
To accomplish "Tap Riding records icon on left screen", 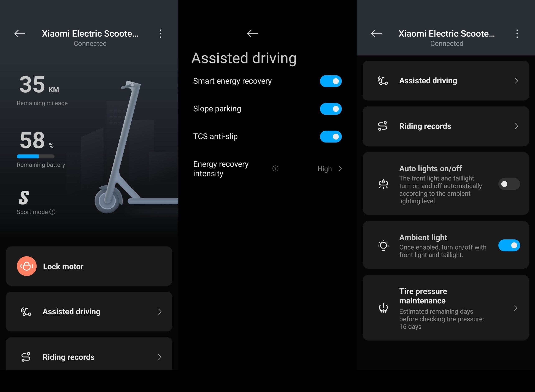I will pos(26,357).
